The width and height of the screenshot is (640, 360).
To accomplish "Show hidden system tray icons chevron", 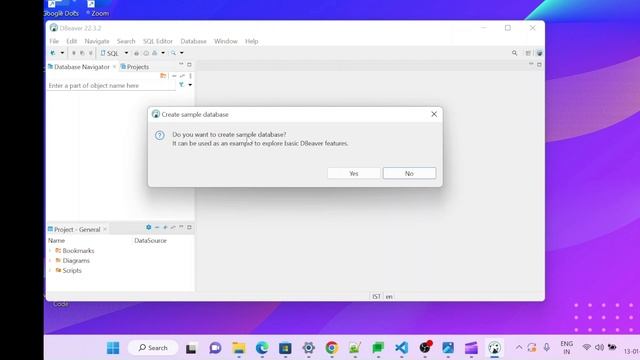I will (x=519, y=348).
